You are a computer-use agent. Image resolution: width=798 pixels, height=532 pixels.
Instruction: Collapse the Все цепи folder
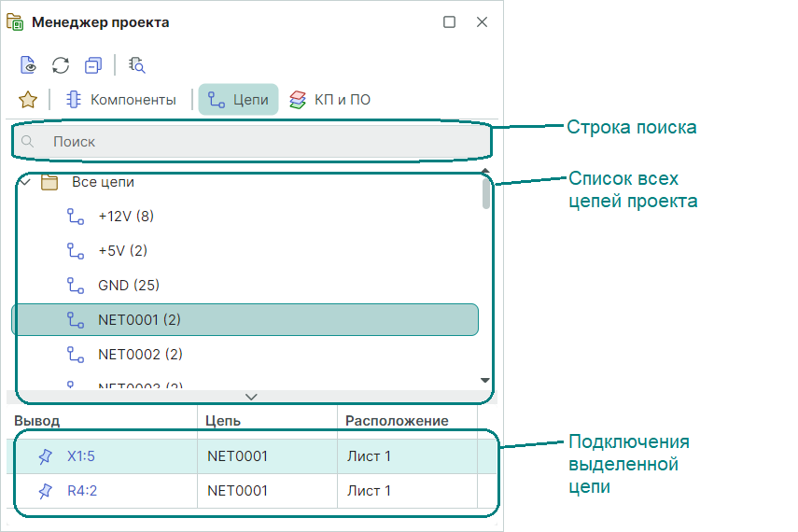[25, 183]
